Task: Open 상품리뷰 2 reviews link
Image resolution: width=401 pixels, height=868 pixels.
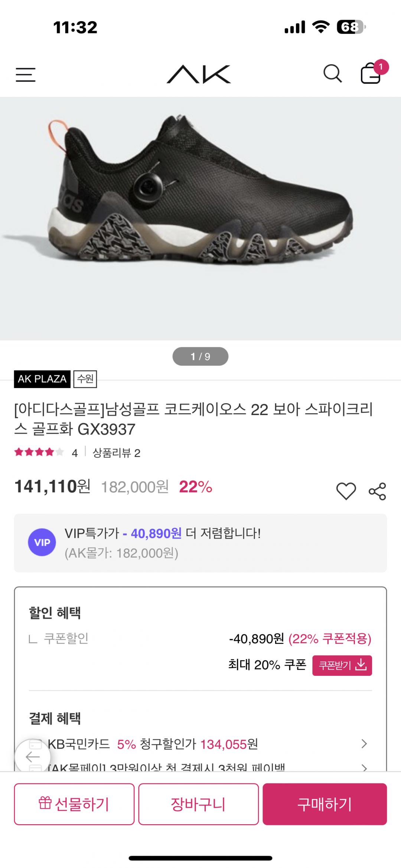Action: click(x=116, y=453)
